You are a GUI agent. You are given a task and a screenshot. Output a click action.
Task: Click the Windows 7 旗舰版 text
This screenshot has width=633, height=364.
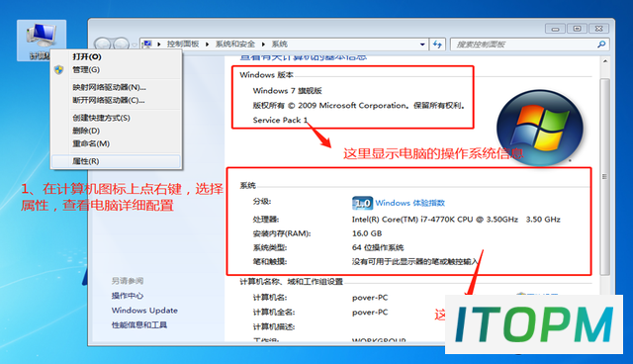[287, 91]
